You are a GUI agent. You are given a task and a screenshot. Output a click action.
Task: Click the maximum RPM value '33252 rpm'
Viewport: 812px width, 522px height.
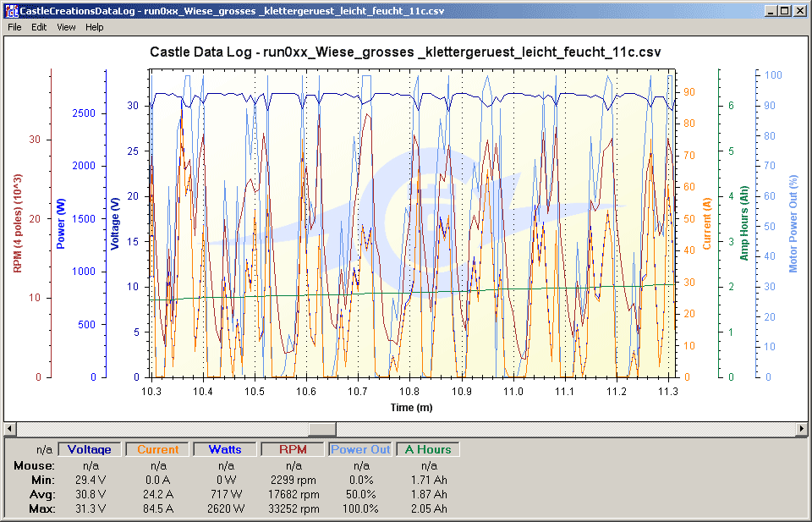tap(294, 509)
